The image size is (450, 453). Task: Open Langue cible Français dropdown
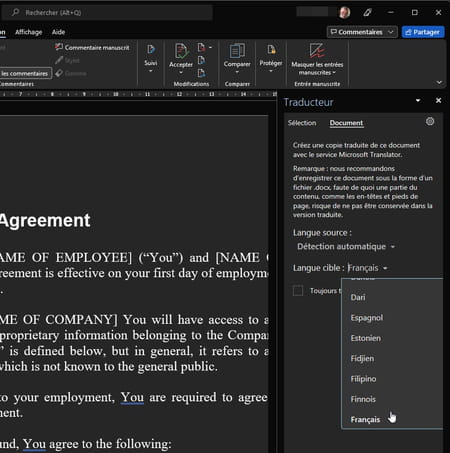(367, 268)
